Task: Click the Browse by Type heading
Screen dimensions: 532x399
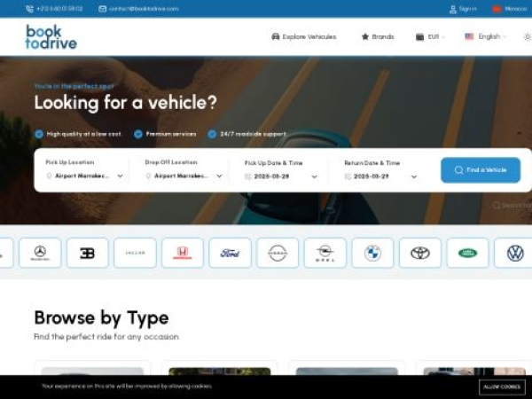Action: (101, 318)
